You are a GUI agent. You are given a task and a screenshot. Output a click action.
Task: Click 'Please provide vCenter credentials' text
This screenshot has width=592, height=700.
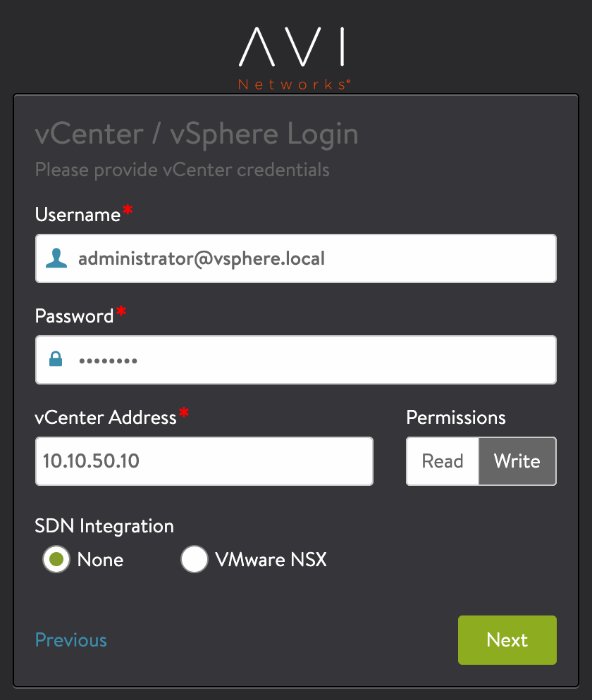click(x=183, y=170)
